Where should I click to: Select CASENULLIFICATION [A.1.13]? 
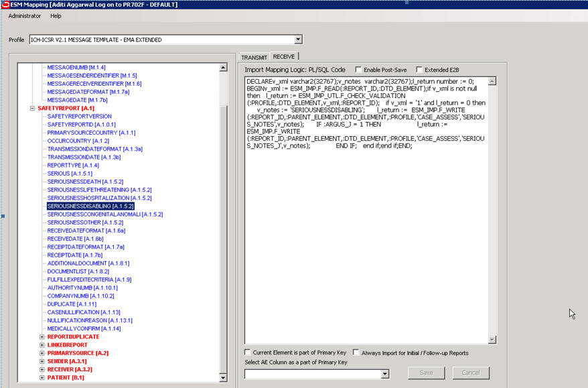pos(84,312)
